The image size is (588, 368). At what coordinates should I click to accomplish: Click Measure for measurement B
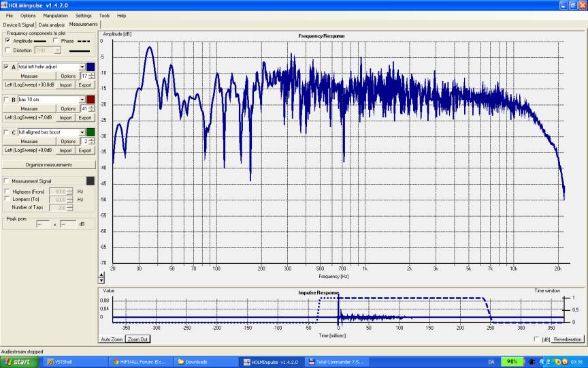29,108
